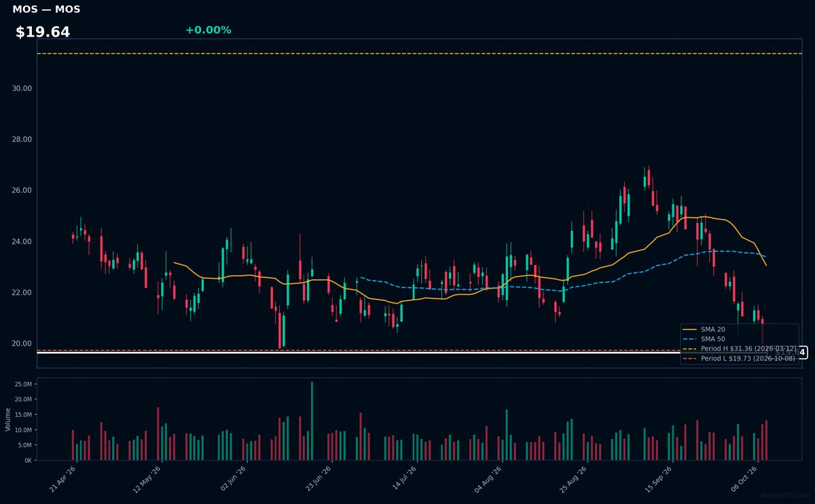
Task: Click the 15 Sep '26 date label
Action: tap(657, 479)
